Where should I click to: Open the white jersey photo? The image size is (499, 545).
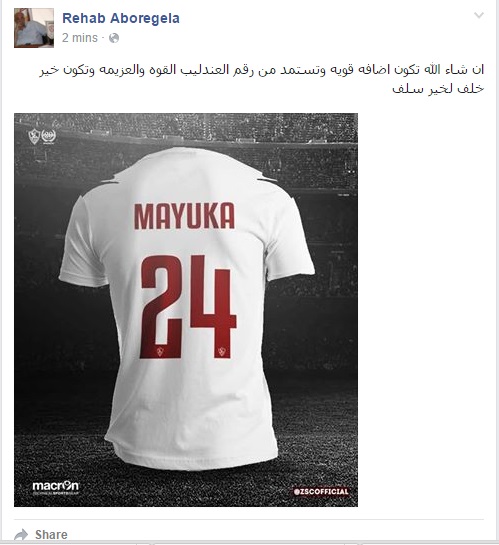pos(186,310)
